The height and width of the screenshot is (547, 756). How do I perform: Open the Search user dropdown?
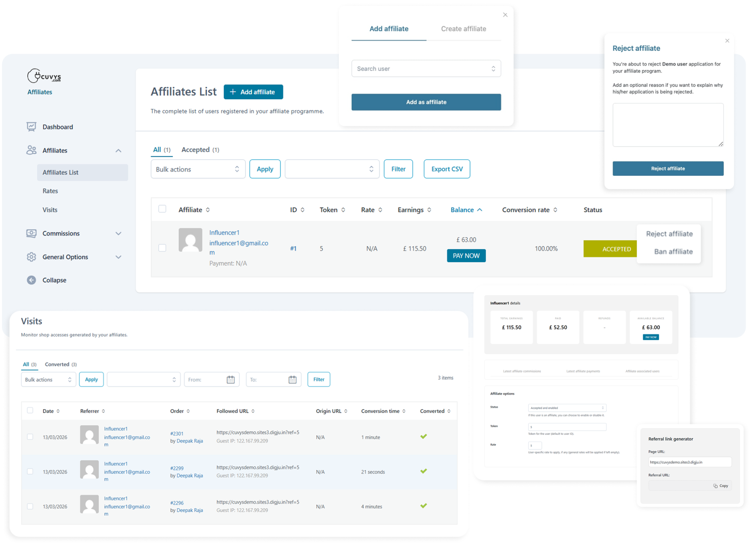tap(426, 69)
